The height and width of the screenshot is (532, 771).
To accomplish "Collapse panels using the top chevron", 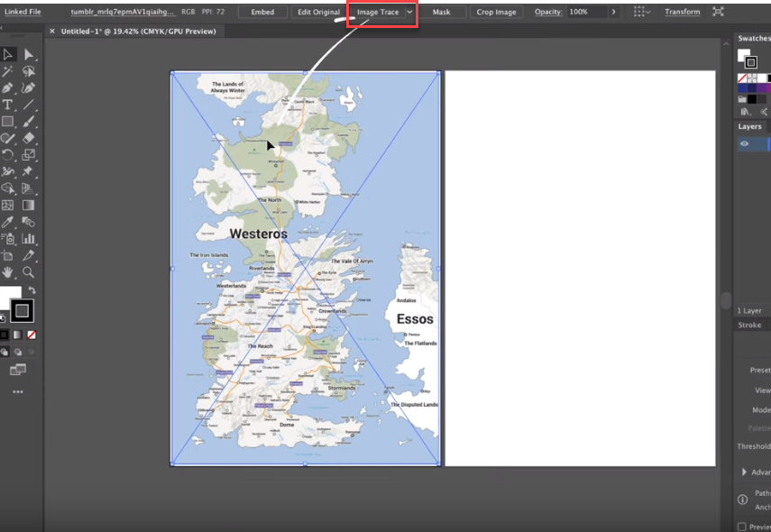I will 726,44.
